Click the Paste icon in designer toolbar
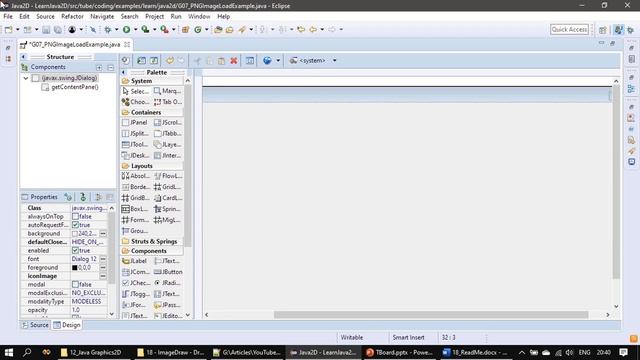Viewport: 640px width, 360px height. tap(221, 60)
